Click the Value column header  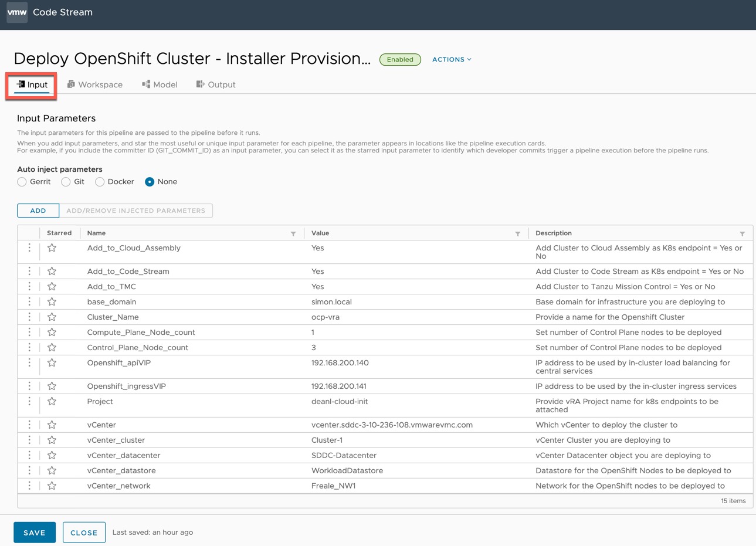320,233
